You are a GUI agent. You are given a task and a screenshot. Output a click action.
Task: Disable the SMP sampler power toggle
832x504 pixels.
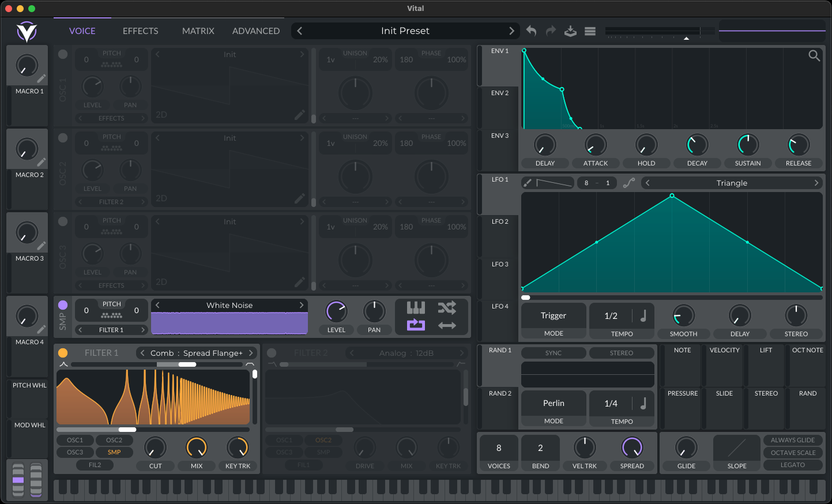pyautogui.click(x=63, y=305)
